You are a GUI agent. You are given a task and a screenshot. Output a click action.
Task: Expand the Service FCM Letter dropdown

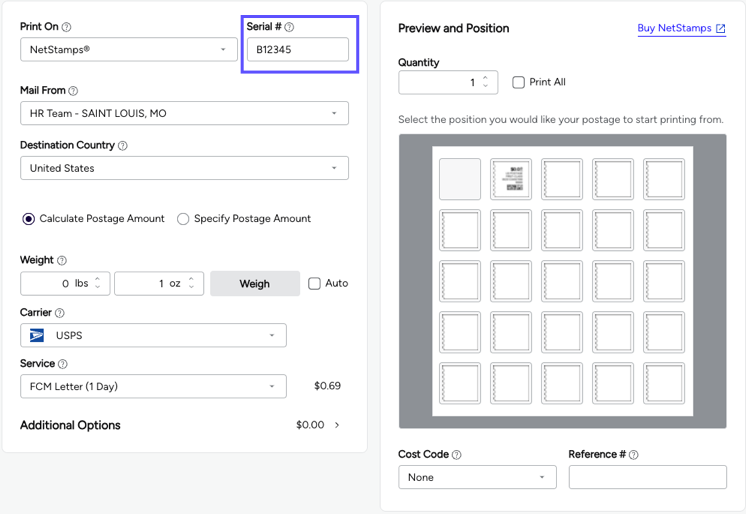coord(153,386)
